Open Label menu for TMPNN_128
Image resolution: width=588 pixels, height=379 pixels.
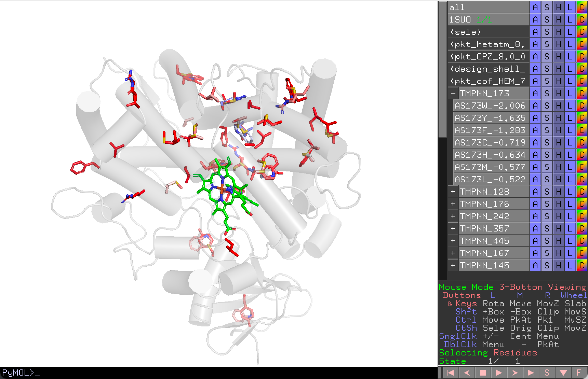coord(570,192)
